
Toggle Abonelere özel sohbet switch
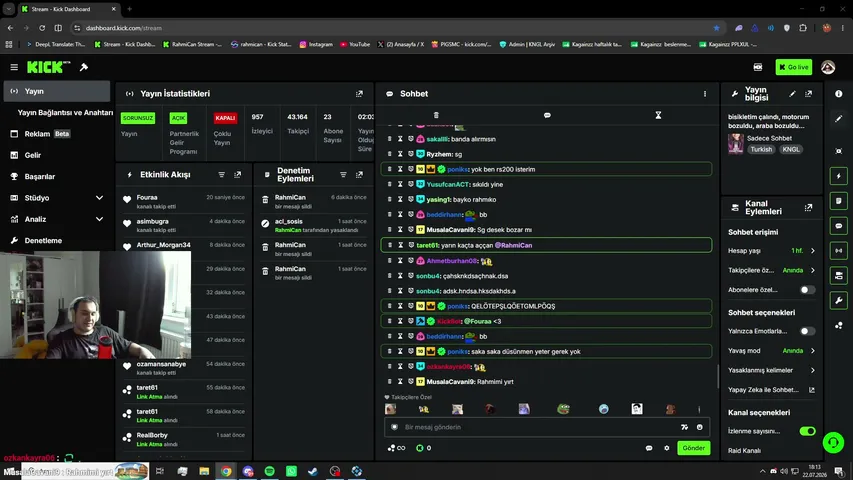click(x=807, y=290)
